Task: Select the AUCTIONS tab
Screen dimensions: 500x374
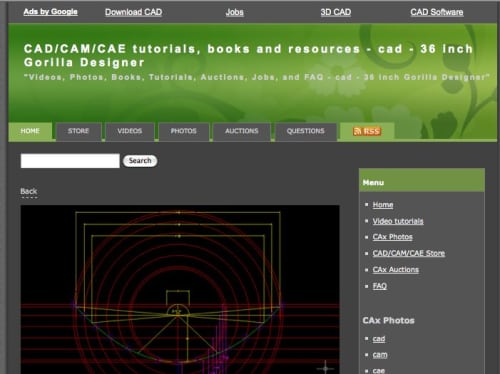Action: [x=242, y=131]
